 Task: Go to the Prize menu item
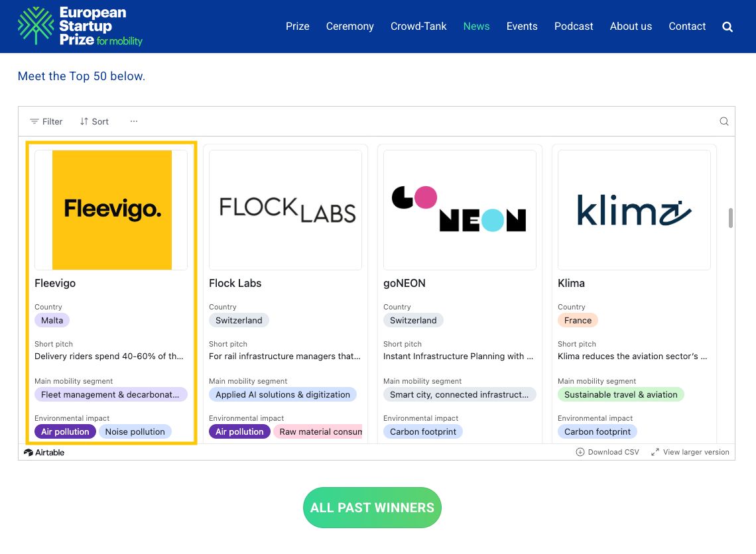298,27
